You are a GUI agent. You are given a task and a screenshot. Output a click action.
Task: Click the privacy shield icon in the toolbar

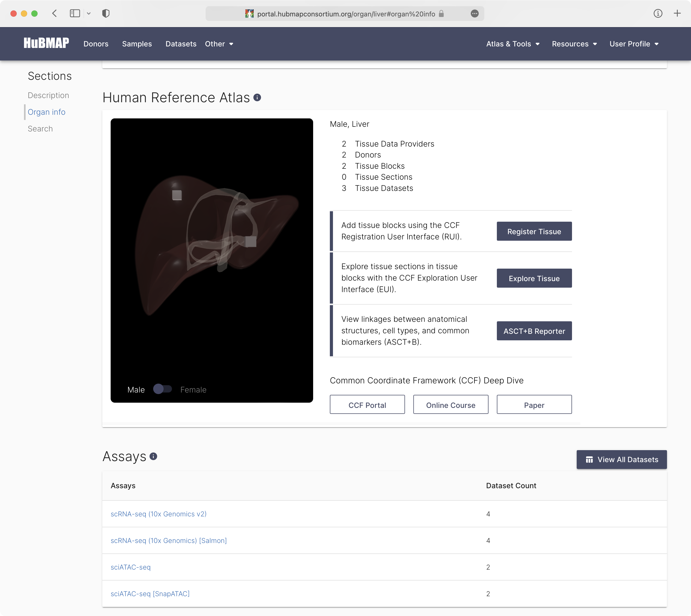(106, 14)
